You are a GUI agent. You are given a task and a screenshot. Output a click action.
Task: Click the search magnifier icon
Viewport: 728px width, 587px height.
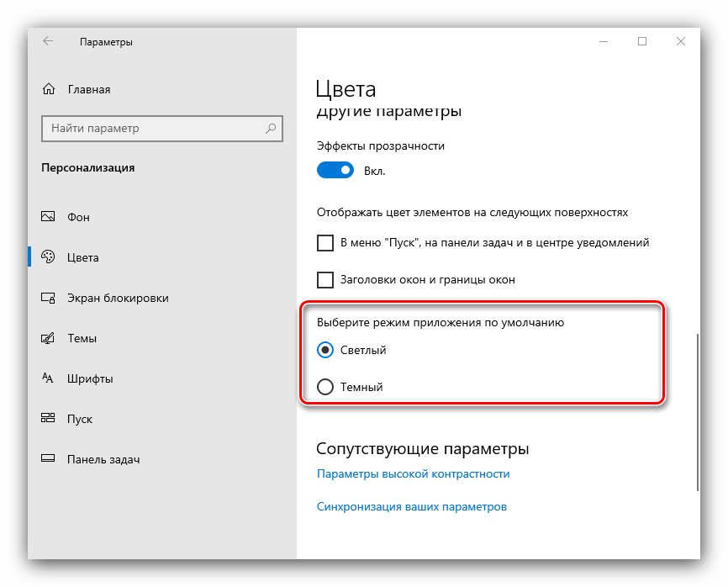(271, 129)
